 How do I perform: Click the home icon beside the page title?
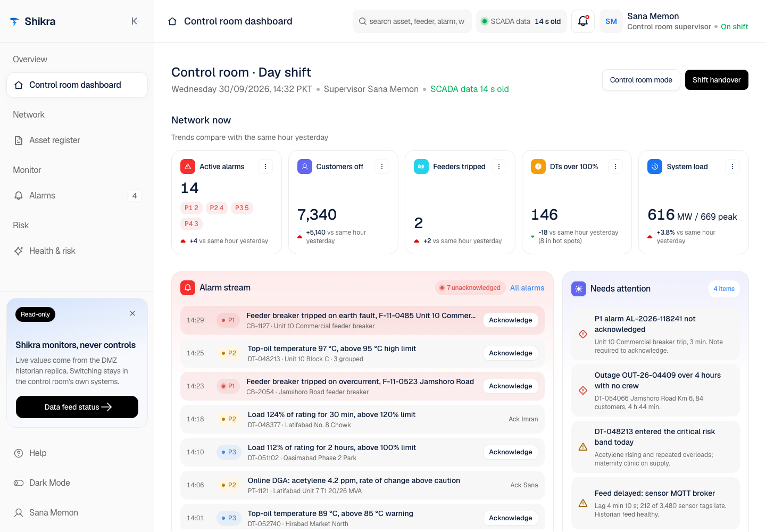tap(172, 21)
